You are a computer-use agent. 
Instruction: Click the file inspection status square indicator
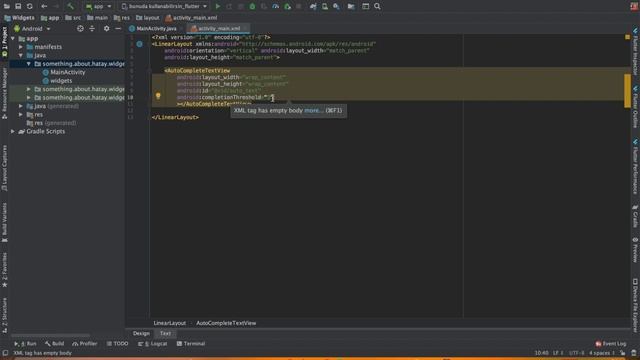[627, 37]
